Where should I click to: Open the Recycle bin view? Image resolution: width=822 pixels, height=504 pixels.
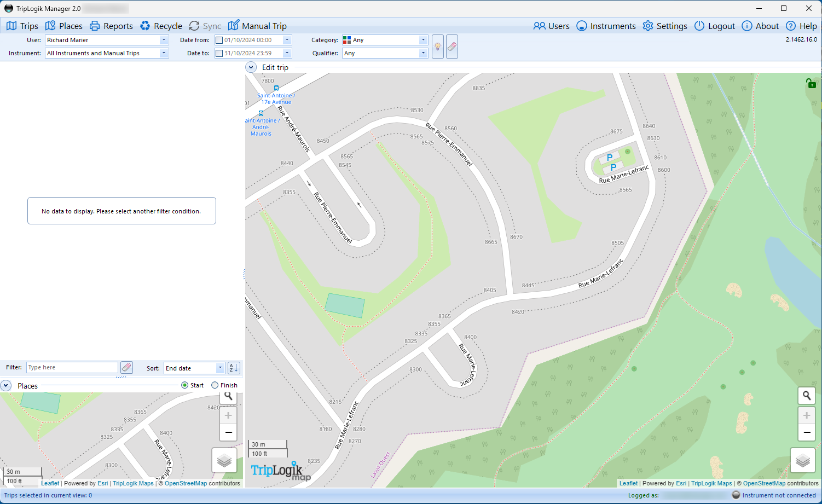tap(161, 26)
